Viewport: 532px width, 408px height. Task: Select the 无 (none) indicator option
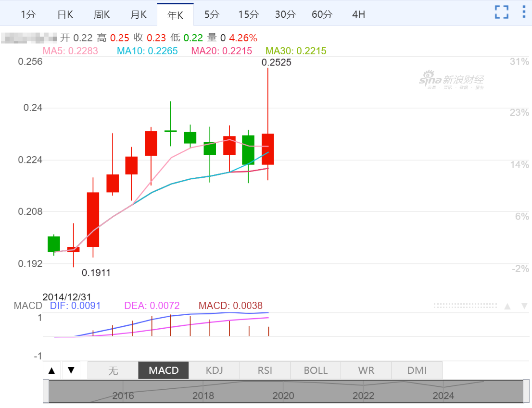pos(113,371)
